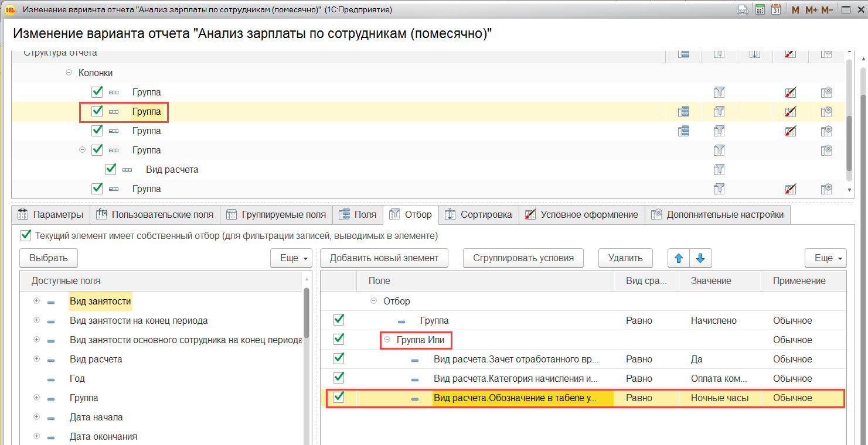Toggle 'Текущий элемент имеет собственный отбор' checkbox
Image resolution: width=868 pixels, height=445 pixels.
point(25,235)
